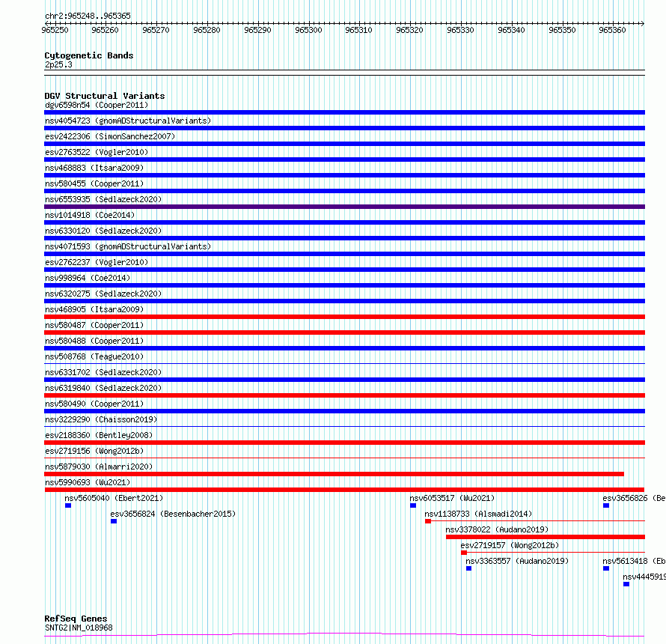This screenshot has width=666, height=644.
Task: Open variant nsv468883 (Itsara2009)
Action: coord(94,168)
